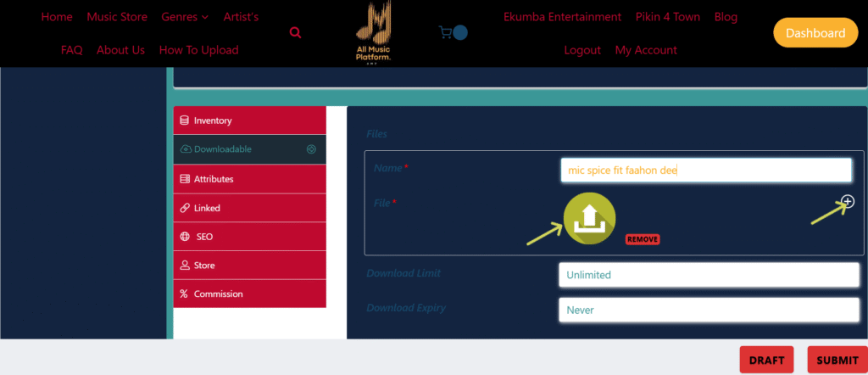The width and height of the screenshot is (868, 375).
Task: Open the Linked products tab
Action: click(249, 208)
